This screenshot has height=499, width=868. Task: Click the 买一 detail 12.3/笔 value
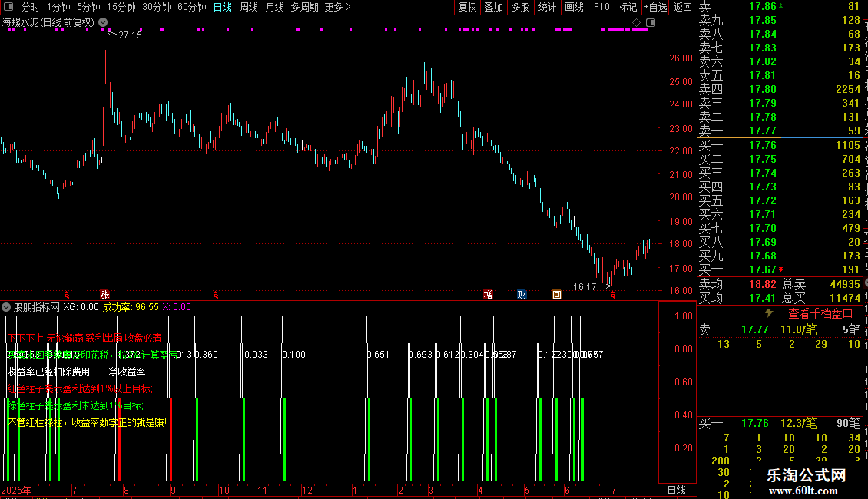coord(799,424)
